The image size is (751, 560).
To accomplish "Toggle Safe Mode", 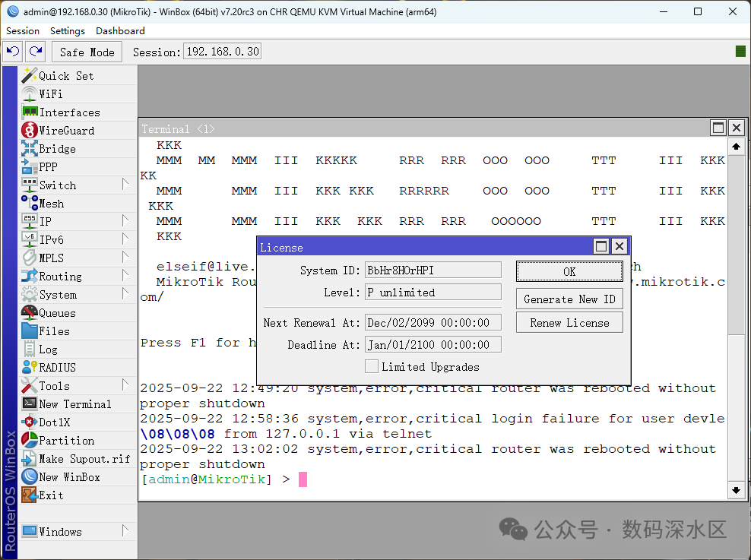I will (x=87, y=52).
